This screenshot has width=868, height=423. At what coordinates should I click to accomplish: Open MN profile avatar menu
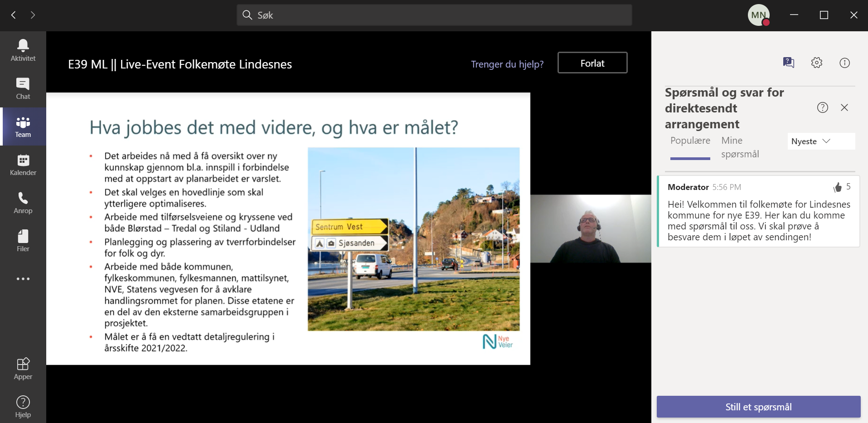click(758, 15)
